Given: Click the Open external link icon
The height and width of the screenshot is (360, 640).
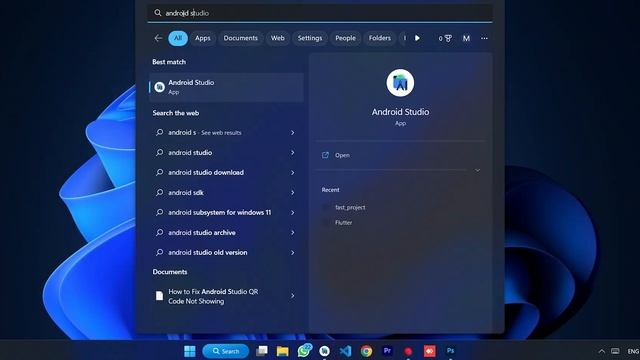Looking at the screenshot, I should pos(325,155).
